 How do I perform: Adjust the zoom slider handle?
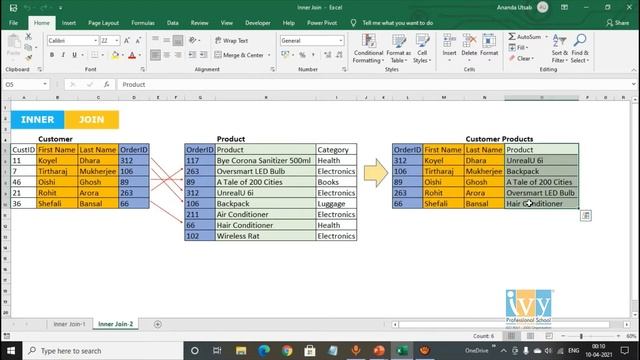pos(581,336)
